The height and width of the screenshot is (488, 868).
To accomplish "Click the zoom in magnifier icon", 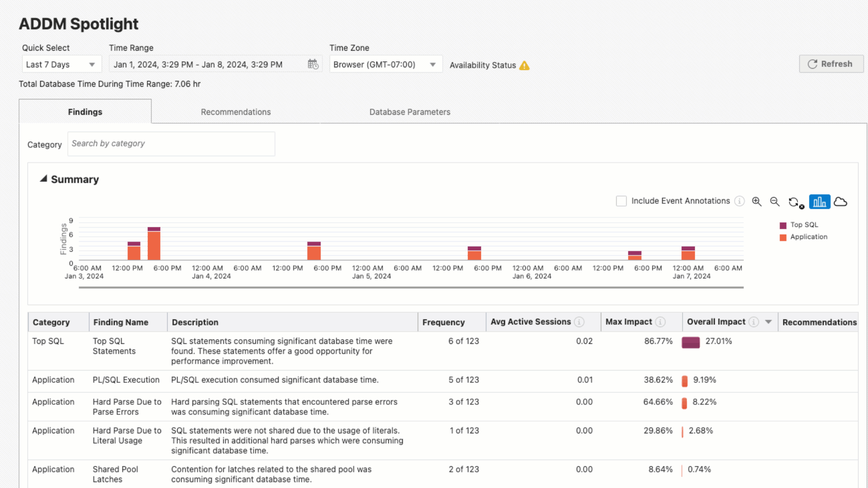I will (x=756, y=202).
